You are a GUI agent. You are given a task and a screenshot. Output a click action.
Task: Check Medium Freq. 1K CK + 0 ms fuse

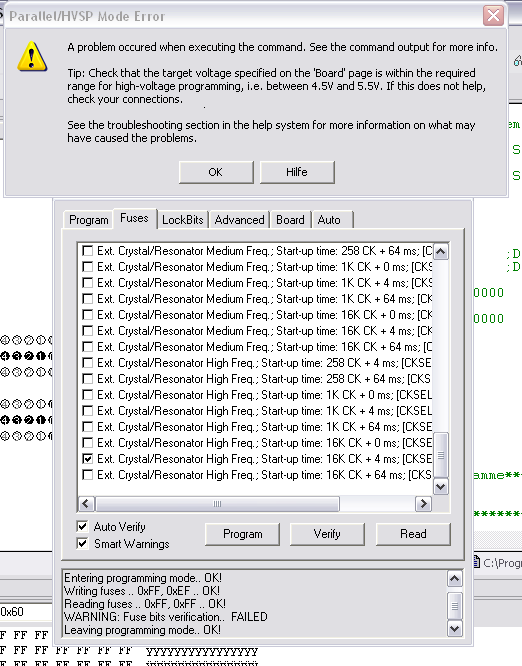point(87,267)
